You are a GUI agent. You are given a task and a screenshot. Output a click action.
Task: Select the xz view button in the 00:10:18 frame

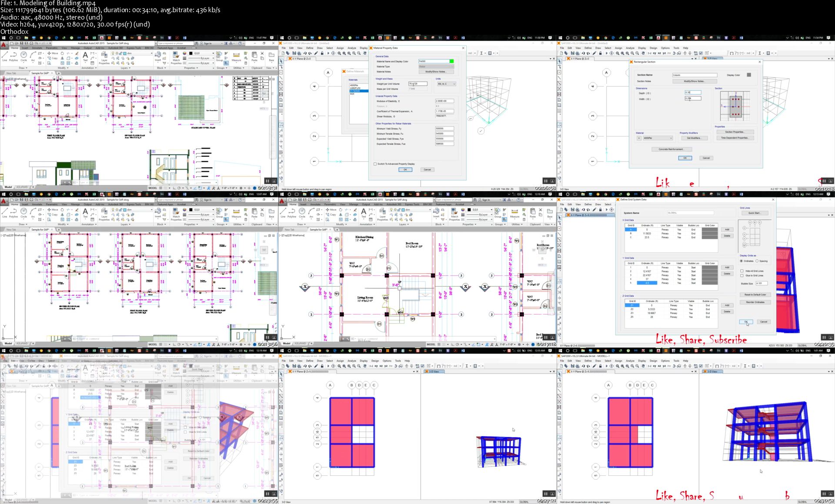(x=659, y=53)
